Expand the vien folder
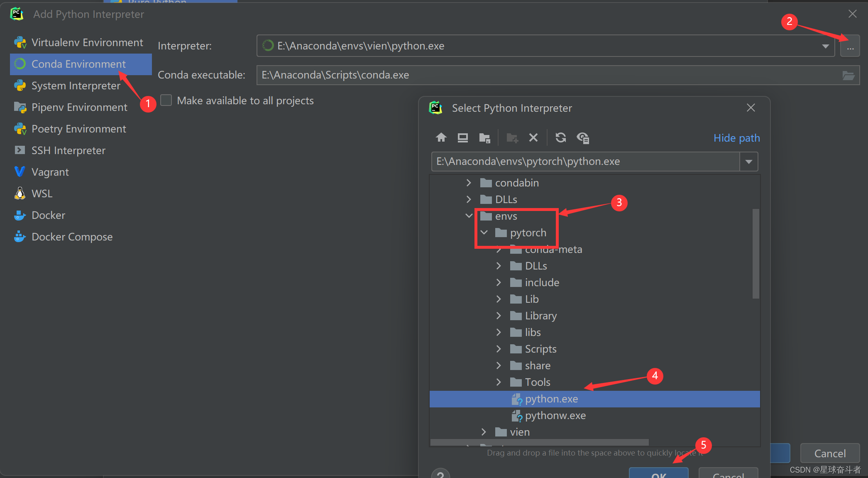 (x=484, y=432)
